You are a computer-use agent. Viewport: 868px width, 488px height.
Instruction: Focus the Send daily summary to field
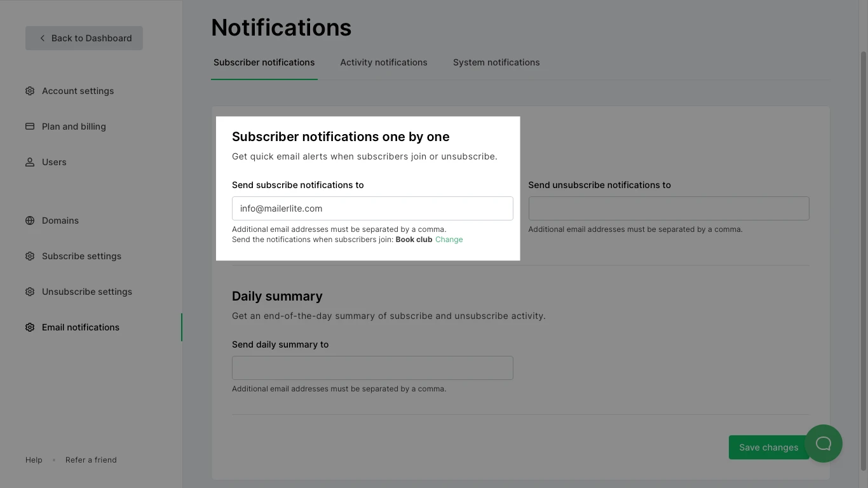click(x=372, y=368)
